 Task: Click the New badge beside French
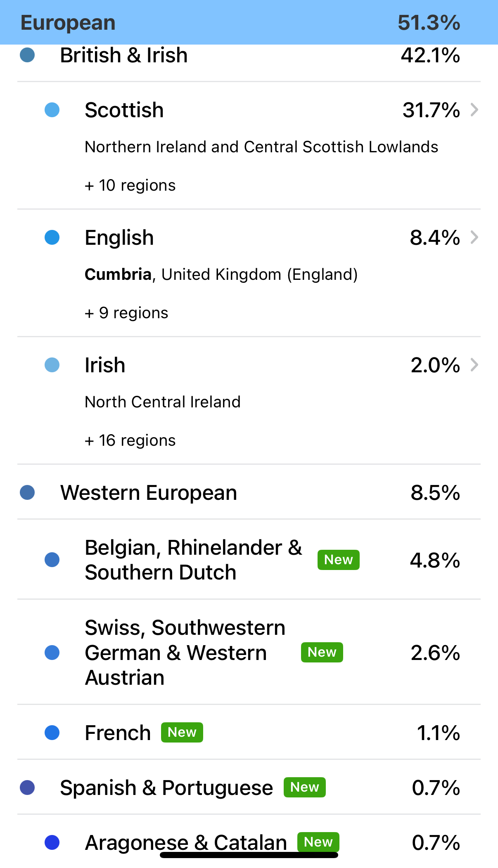pos(182,733)
